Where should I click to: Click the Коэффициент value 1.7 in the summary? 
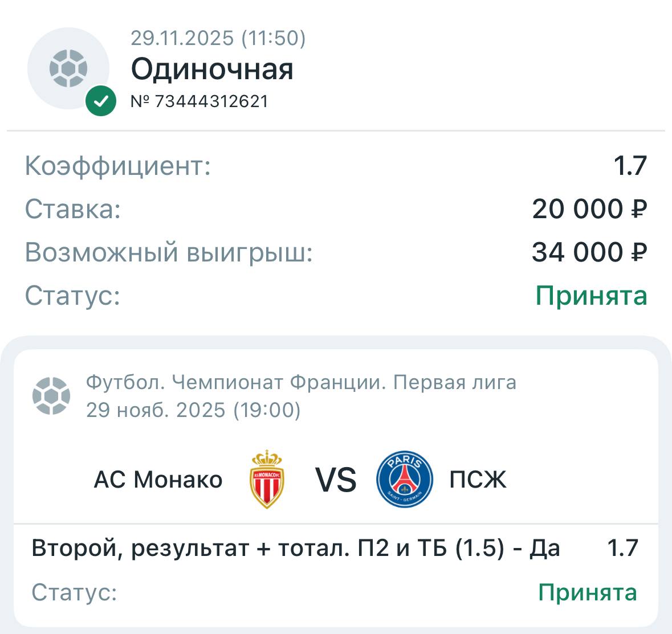click(630, 166)
